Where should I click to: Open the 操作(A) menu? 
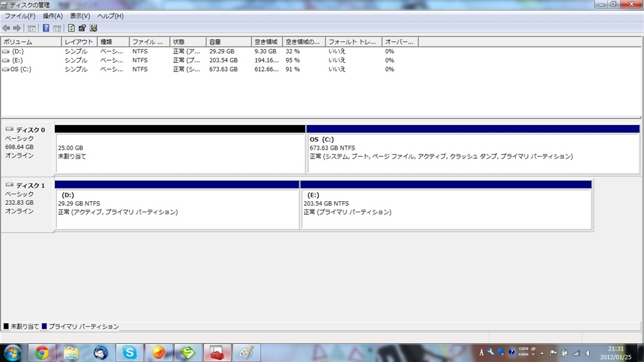[x=53, y=16]
